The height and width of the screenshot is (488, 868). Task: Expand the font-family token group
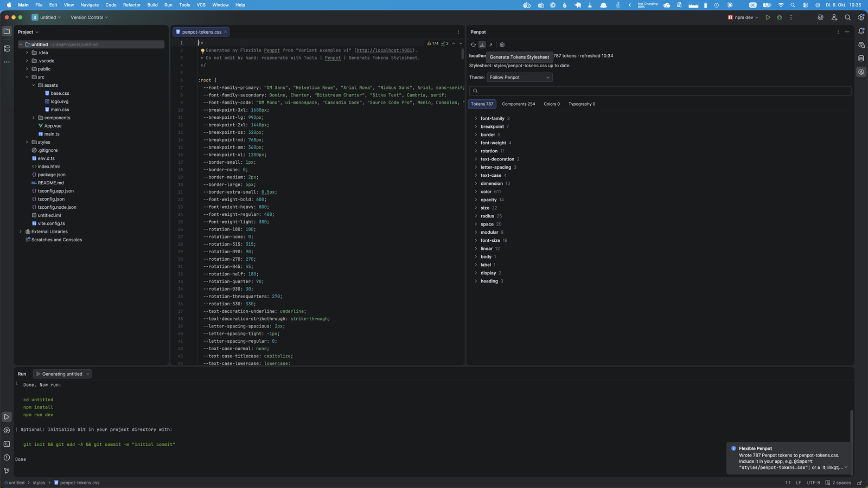click(x=476, y=118)
